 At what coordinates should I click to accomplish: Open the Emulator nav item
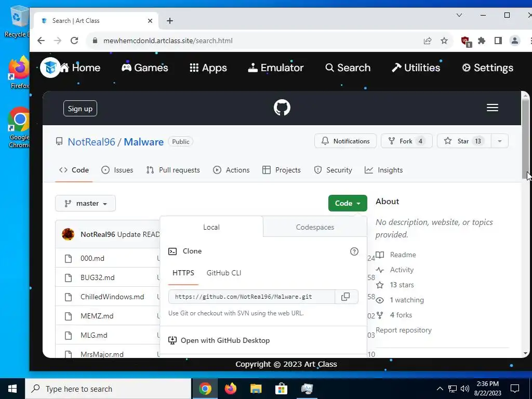[x=276, y=68]
